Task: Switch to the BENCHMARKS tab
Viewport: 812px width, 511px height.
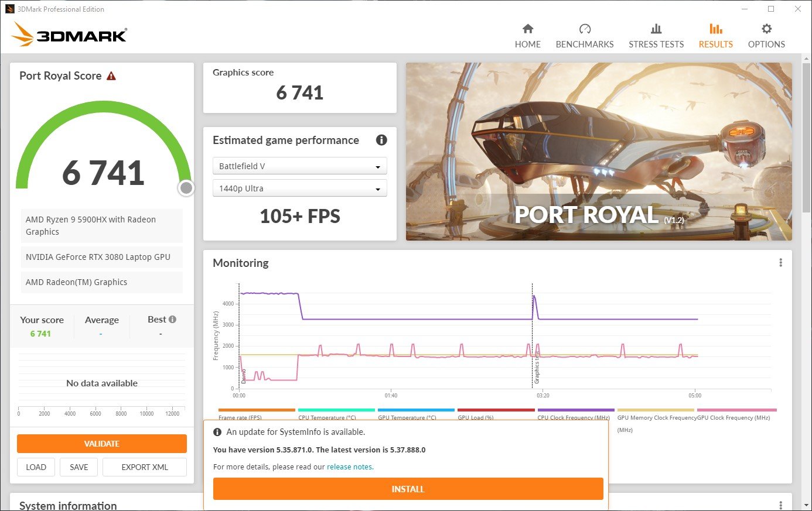Action: coord(585,36)
